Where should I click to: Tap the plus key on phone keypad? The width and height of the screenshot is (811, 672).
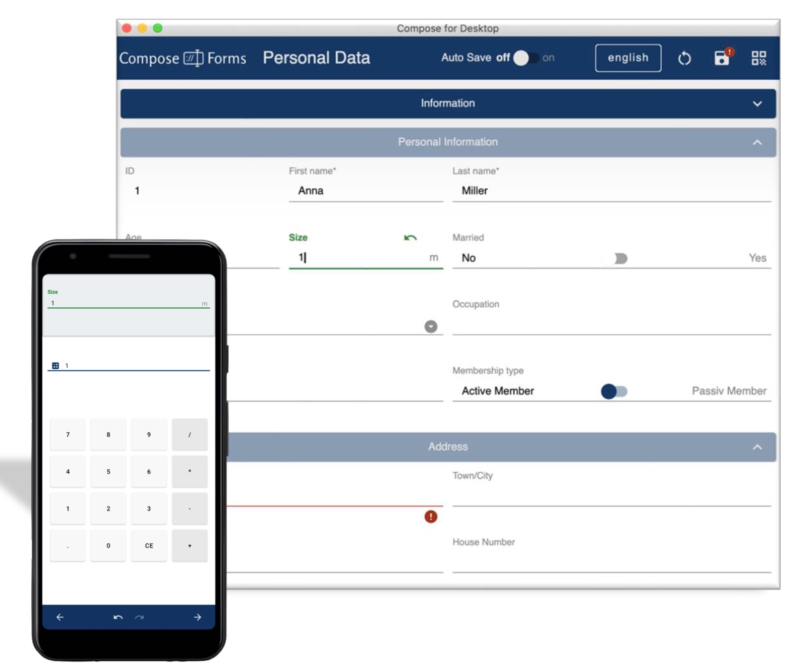tap(190, 545)
